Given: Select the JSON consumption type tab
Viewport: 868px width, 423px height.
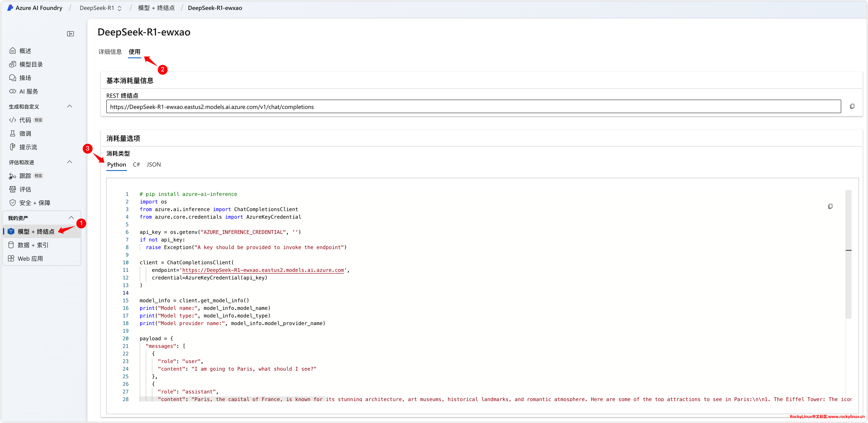Looking at the screenshot, I should tap(154, 164).
